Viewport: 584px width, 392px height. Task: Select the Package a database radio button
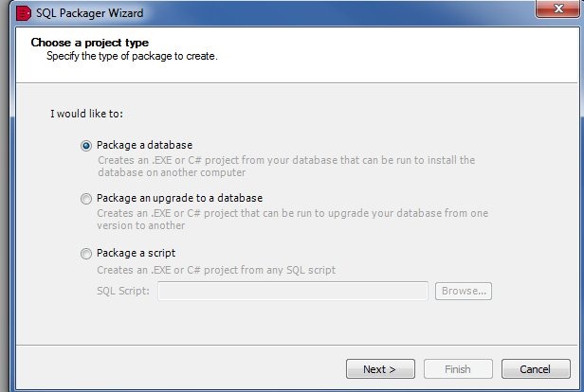pos(87,146)
